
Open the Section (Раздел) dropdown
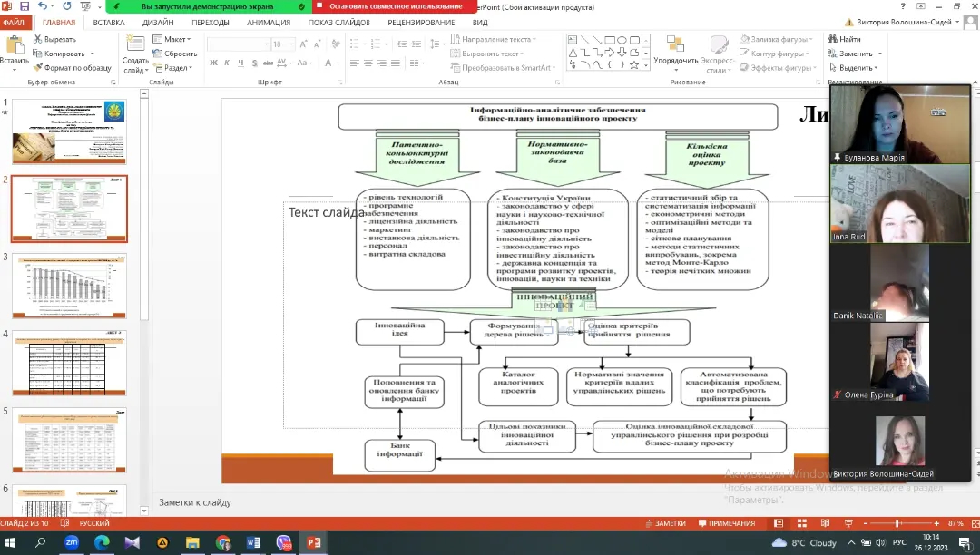click(172, 68)
